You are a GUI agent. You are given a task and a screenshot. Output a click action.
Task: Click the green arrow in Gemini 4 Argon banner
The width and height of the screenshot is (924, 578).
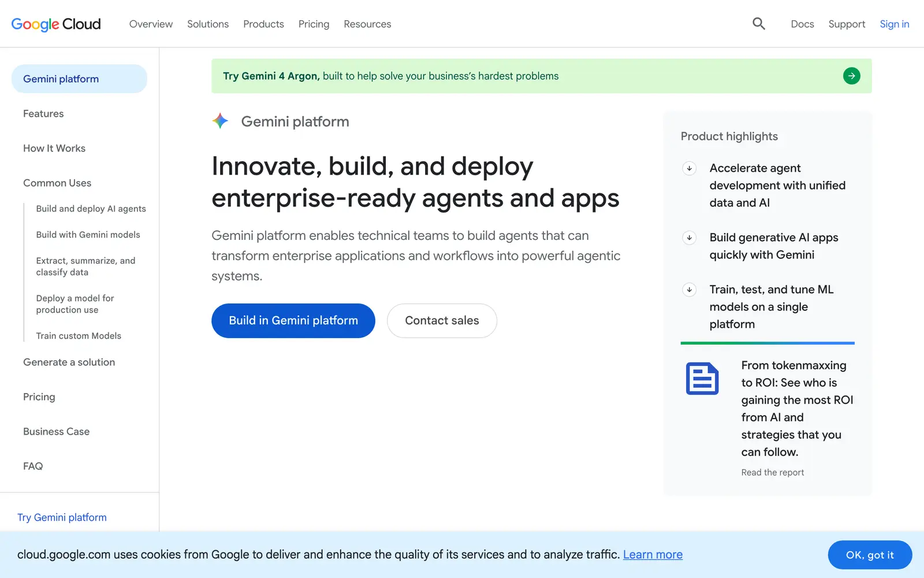point(851,76)
